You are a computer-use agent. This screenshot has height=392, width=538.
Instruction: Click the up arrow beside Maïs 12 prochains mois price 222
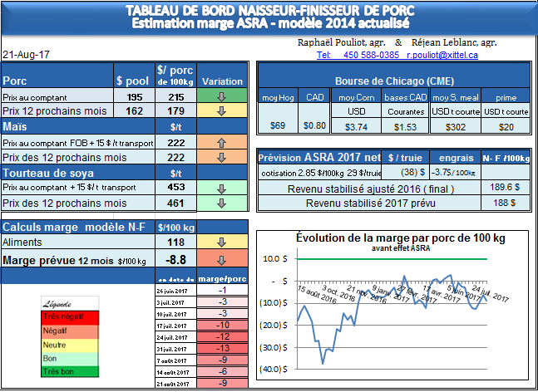tap(222, 157)
